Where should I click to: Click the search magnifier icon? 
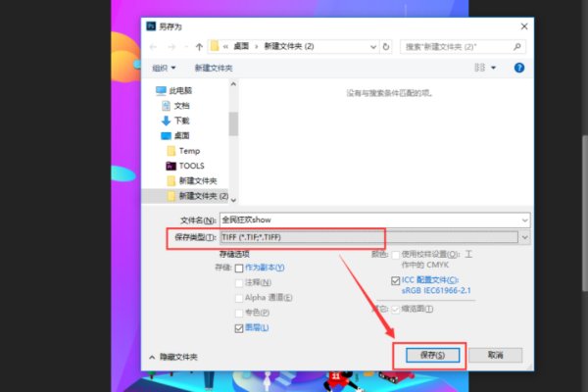517,47
